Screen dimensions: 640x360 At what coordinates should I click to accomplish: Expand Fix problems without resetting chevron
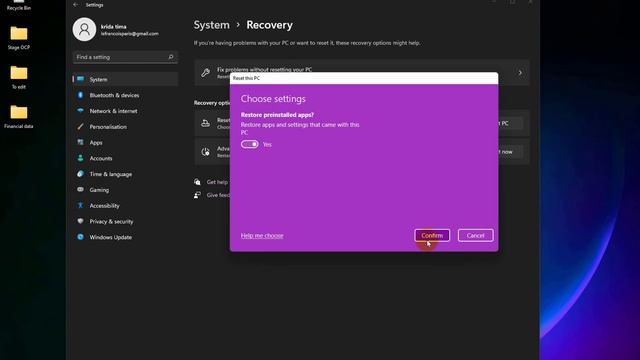520,73
